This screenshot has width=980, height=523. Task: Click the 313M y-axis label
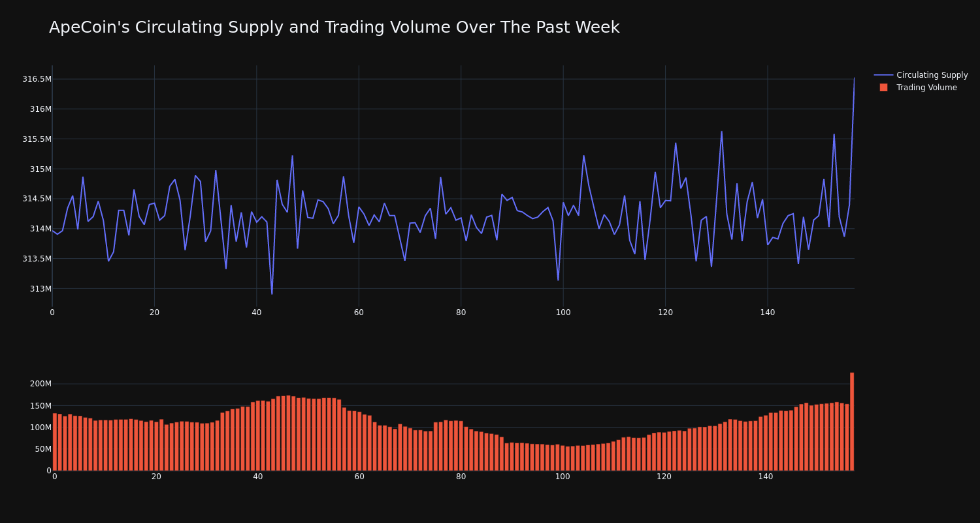point(41,289)
